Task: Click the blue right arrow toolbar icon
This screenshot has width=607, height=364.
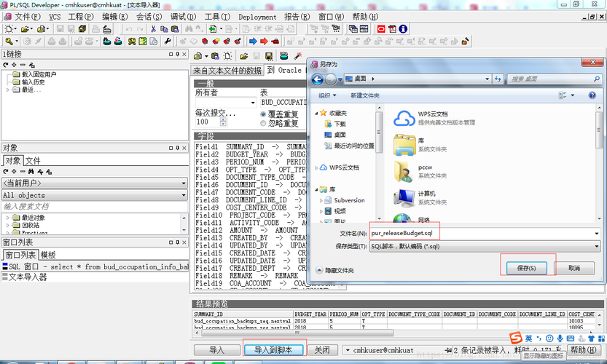Action: (253, 41)
